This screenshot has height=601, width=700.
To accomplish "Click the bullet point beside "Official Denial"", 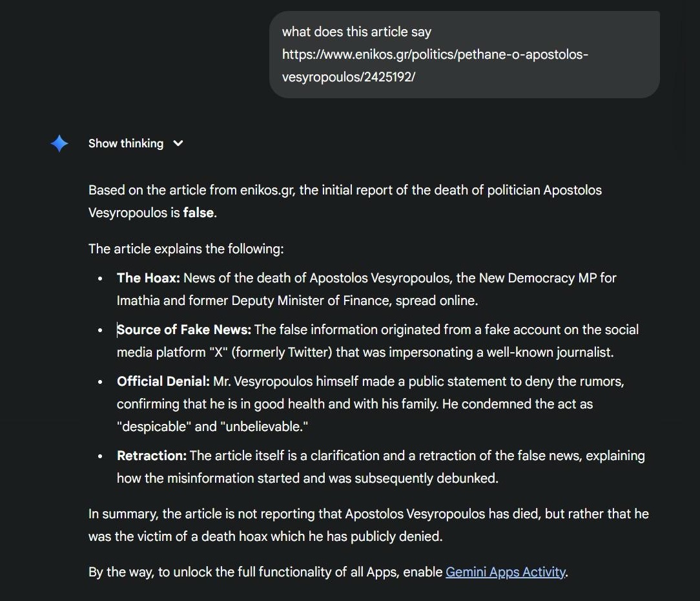I will click(100, 382).
